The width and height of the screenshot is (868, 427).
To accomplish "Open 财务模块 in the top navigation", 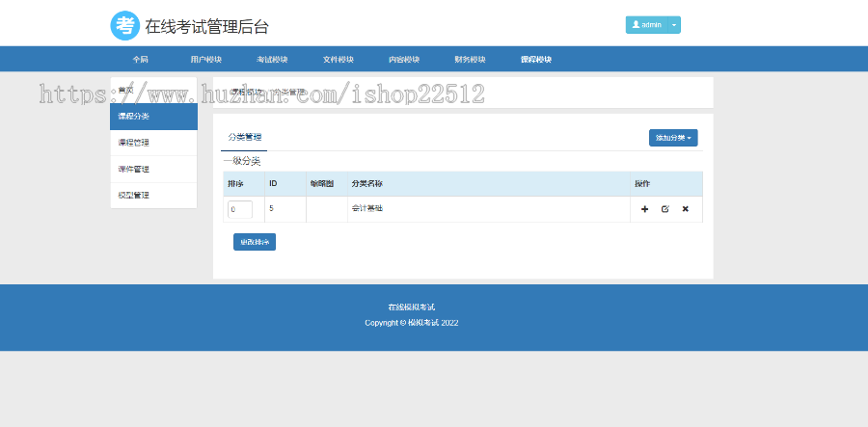I will (470, 60).
